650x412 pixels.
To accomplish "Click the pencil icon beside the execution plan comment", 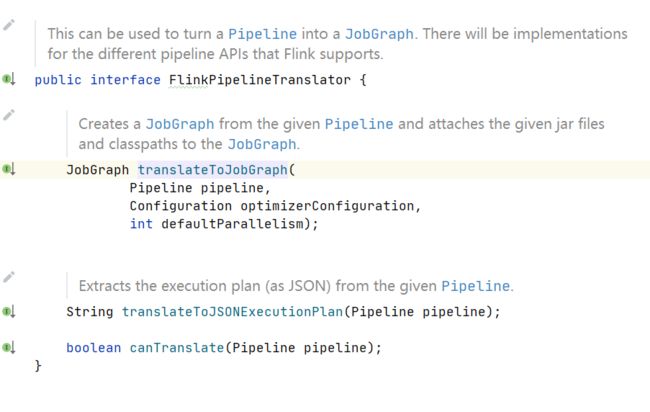I will click(x=9, y=277).
